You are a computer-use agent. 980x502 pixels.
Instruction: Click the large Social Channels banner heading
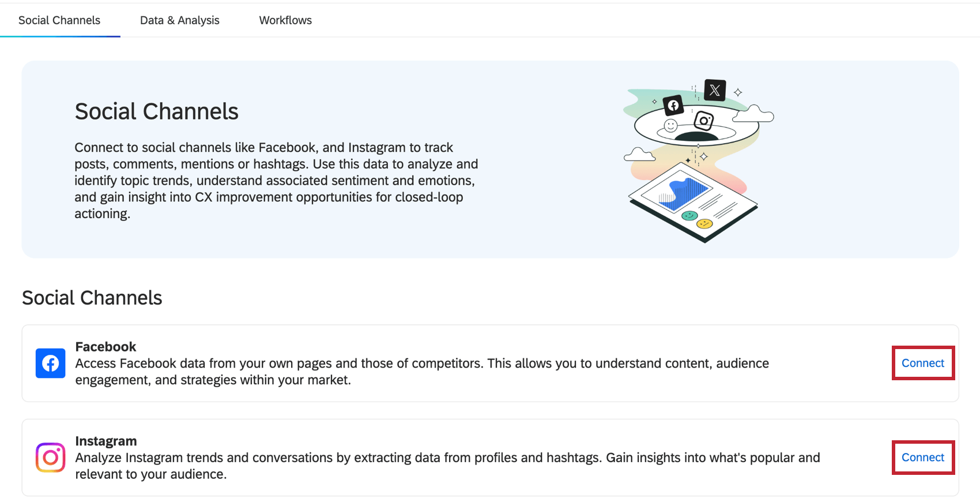[156, 111]
